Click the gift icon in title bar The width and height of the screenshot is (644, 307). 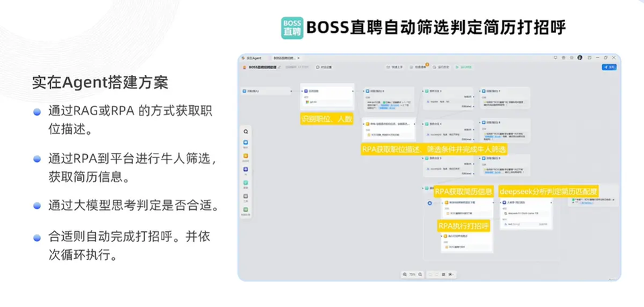pos(563,58)
